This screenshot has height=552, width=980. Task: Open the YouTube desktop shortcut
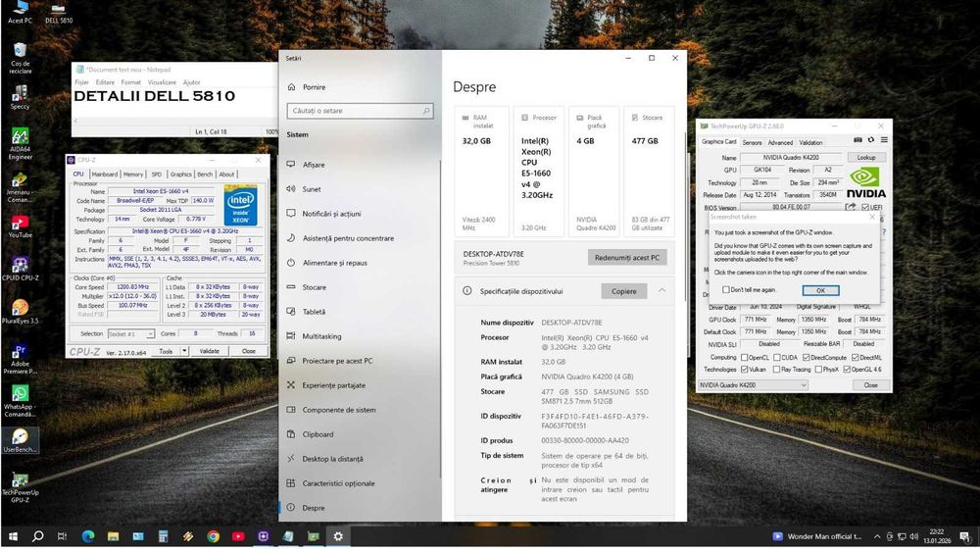(20, 226)
